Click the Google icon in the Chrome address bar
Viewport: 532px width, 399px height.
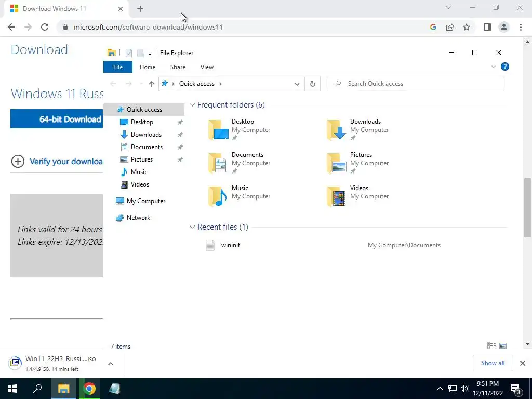[x=433, y=27]
